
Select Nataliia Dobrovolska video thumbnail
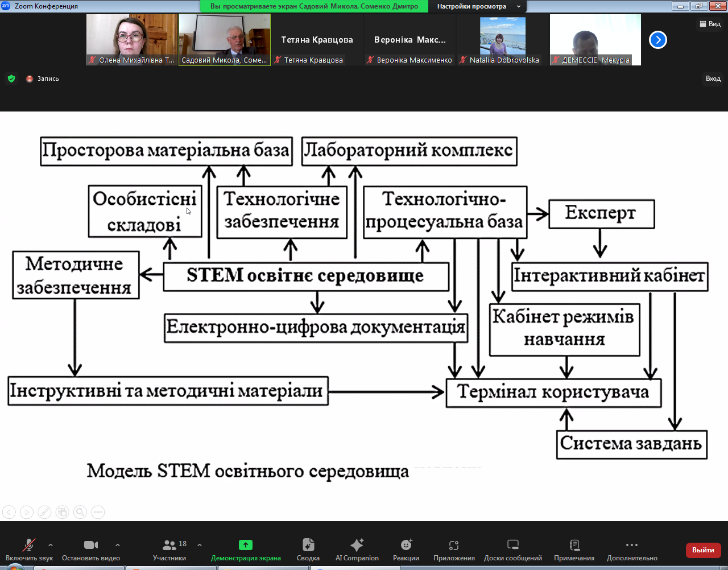[503, 40]
